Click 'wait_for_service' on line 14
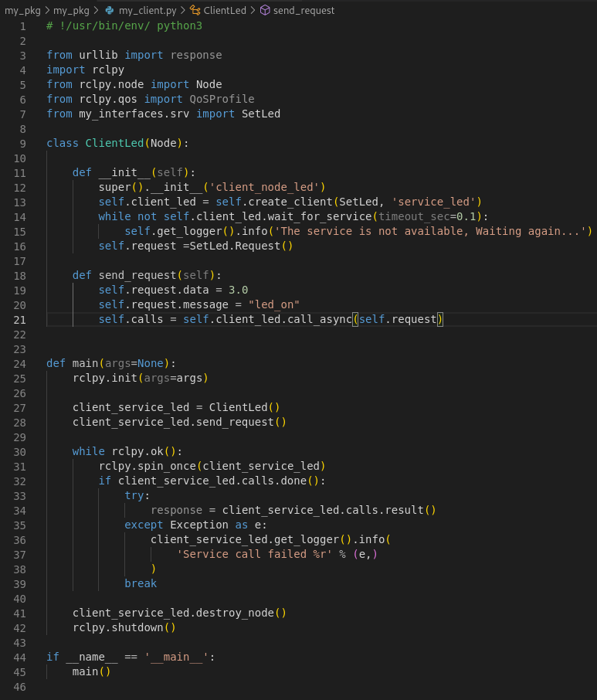 point(320,216)
